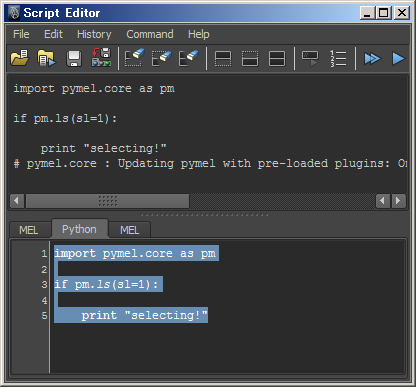Click the history line 'if pm.ls(sl=1):'
The image size is (416, 387).
pos(65,118)
